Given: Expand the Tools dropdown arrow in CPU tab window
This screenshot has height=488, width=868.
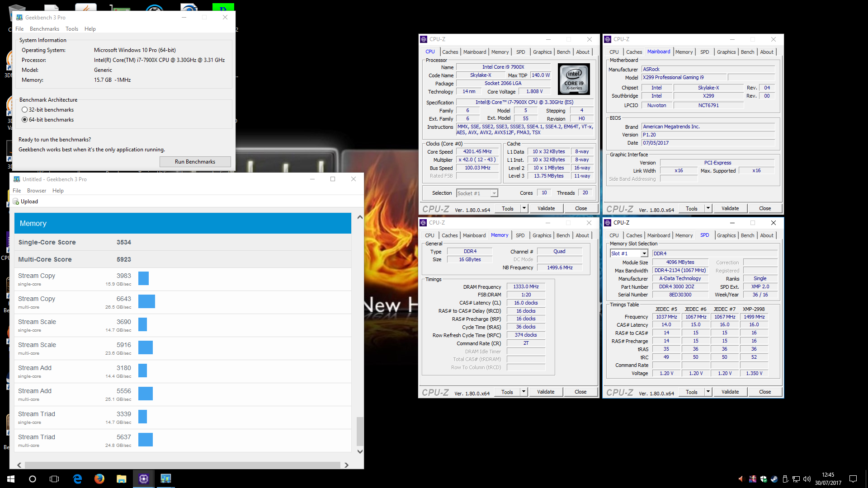Looking at the screenshot, I should [524, 208].
